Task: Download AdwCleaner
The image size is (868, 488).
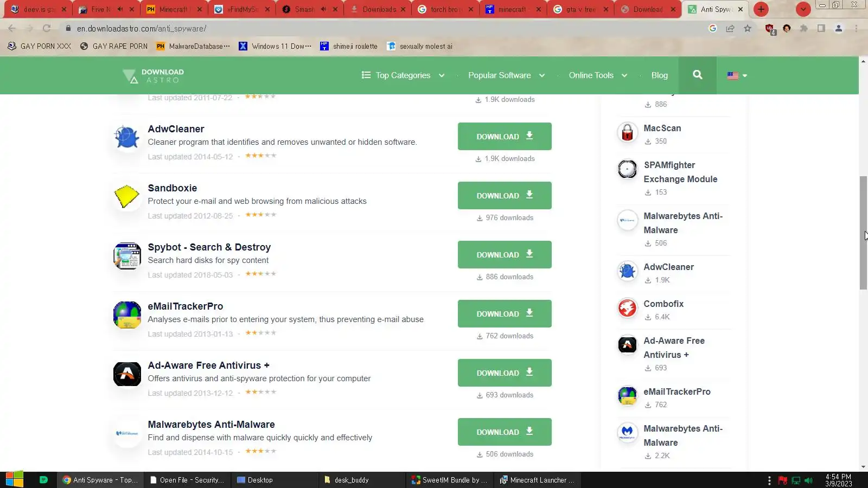Action: point(505,137)
